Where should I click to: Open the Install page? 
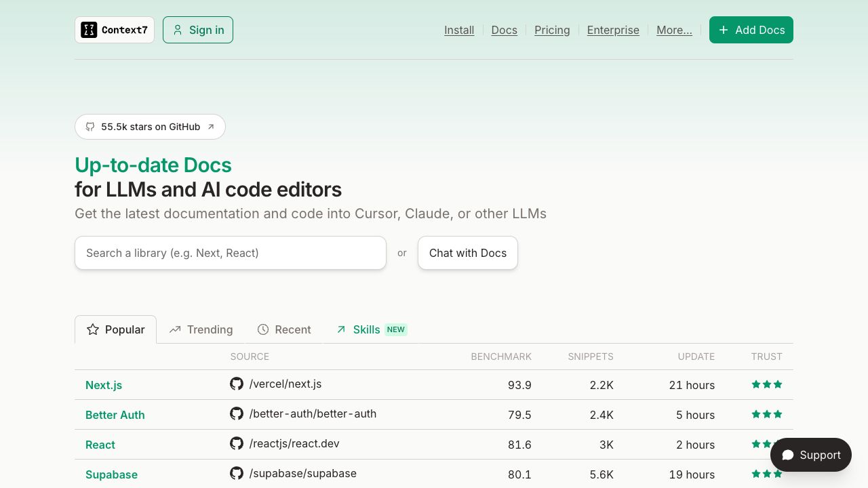click(459, 30)
